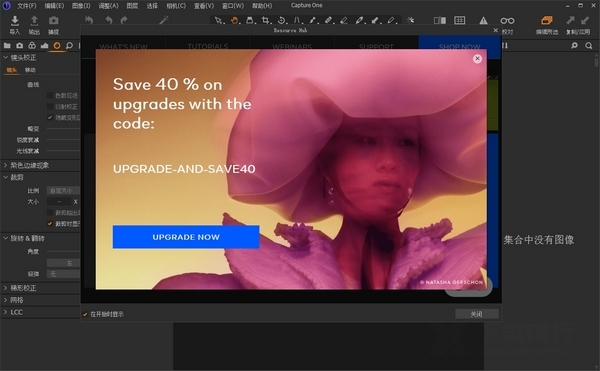Click the reset-all double-arrow icon

(x=89, y=20)
